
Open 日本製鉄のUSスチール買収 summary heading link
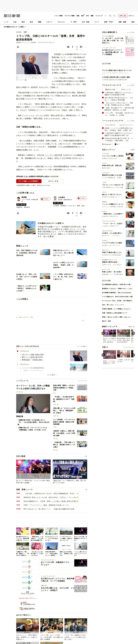coord(51,223)
